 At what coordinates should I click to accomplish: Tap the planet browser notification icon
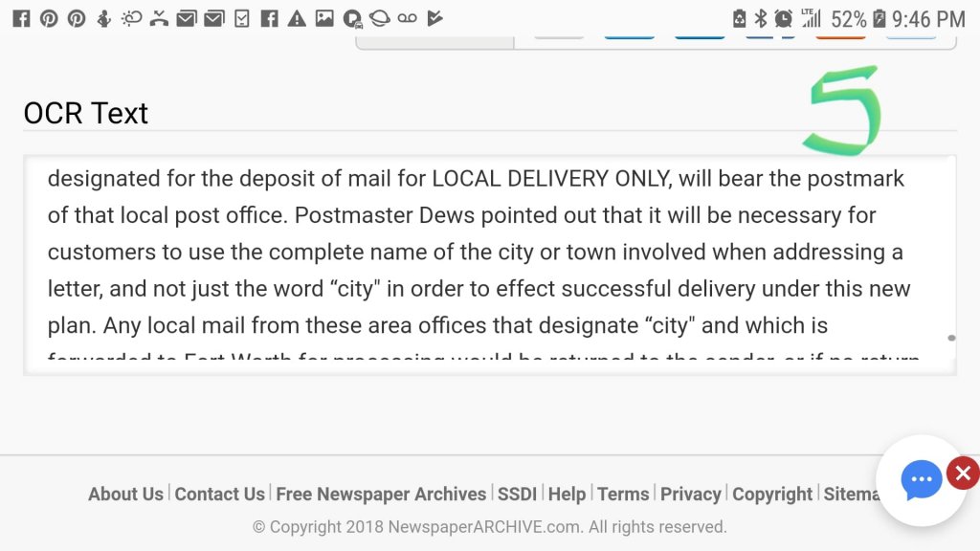pyautogui.click(x=379, y=18)
